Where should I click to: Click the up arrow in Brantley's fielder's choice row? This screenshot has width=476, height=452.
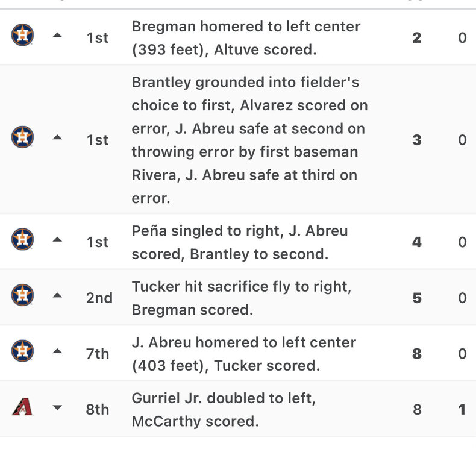click(57, 139)
